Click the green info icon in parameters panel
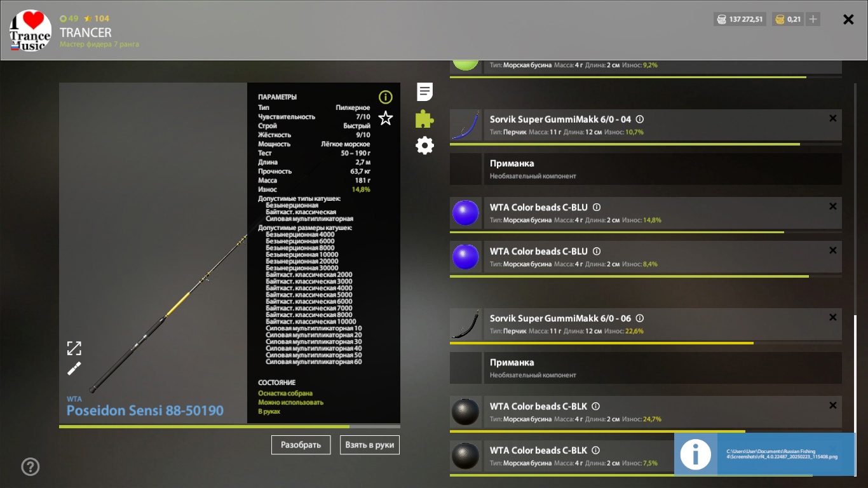868x488 pixels. 386,97
